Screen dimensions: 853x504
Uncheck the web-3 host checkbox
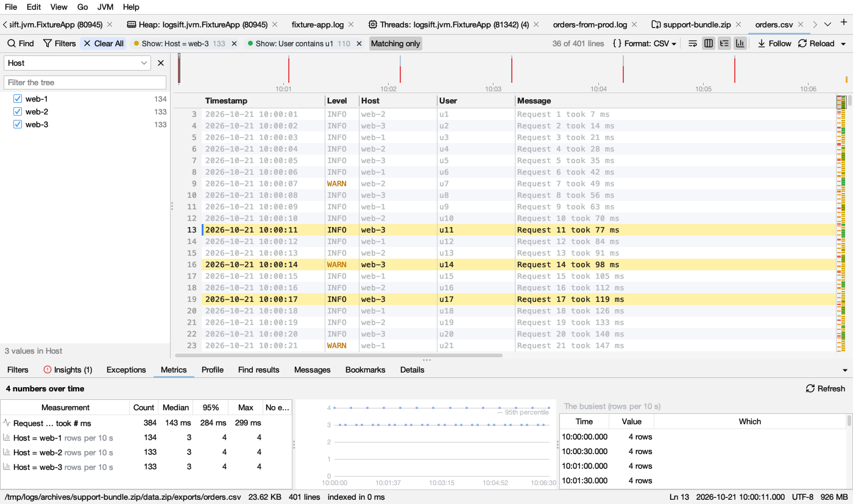(18, 124)
